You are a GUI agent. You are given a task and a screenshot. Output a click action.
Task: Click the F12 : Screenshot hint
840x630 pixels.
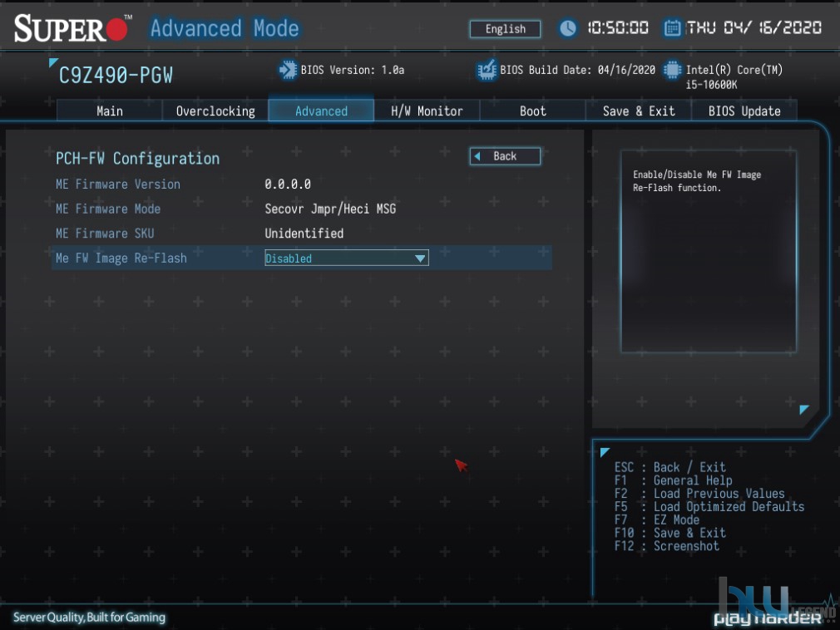pos(667,546)
